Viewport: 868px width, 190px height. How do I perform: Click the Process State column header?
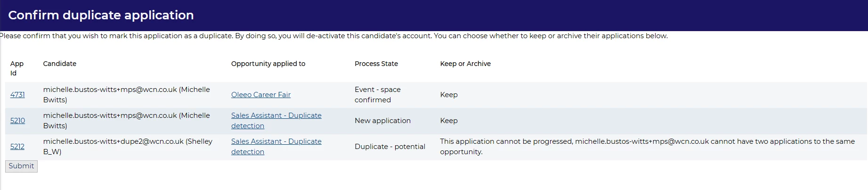coord(376,64)
